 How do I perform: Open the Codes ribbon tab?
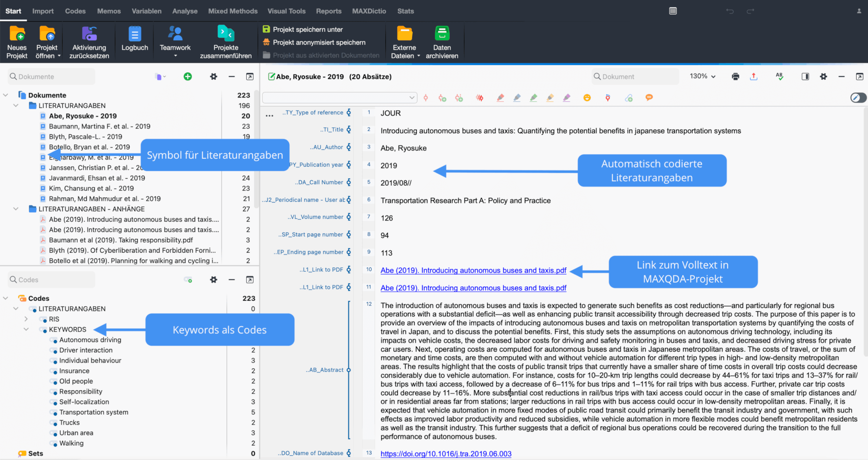click(x=75, y=11)
